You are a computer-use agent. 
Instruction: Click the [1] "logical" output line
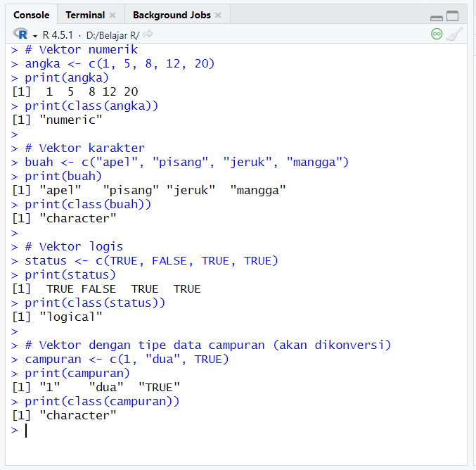(x=57, y=317)
